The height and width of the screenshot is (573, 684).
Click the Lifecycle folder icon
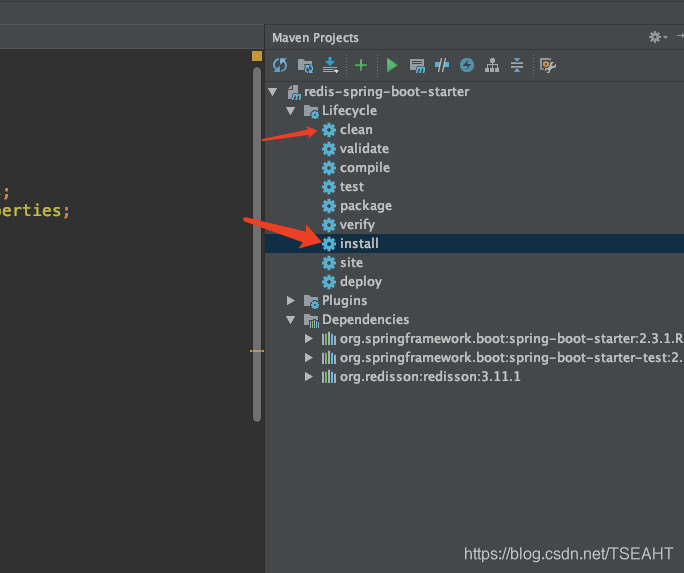311,111
